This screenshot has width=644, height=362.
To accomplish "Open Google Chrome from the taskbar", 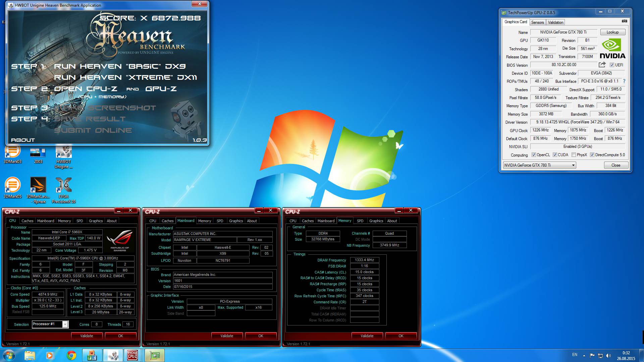I will click(x=71, y=355).
